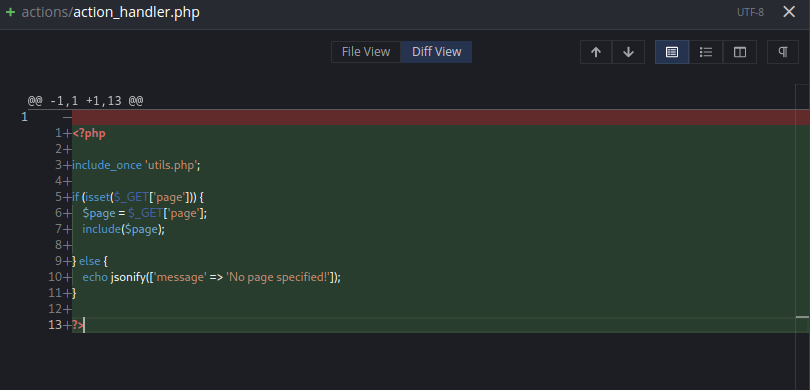Viewport: 810px width, 390px height.
Task: Select the Diff View tab
Action: click(x=437, y=52)
